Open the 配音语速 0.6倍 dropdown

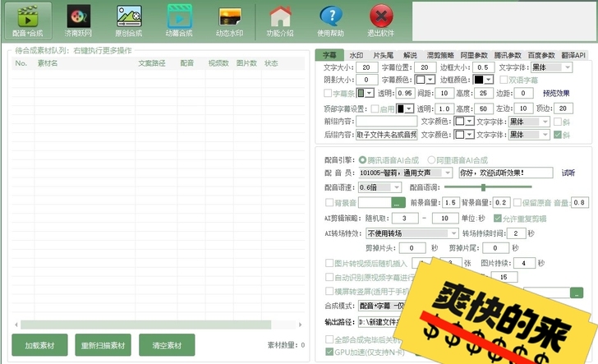(379, 187)
